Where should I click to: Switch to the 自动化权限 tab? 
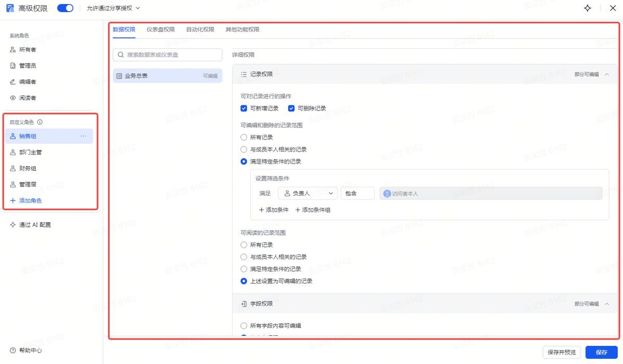click(x=200, y=30)
